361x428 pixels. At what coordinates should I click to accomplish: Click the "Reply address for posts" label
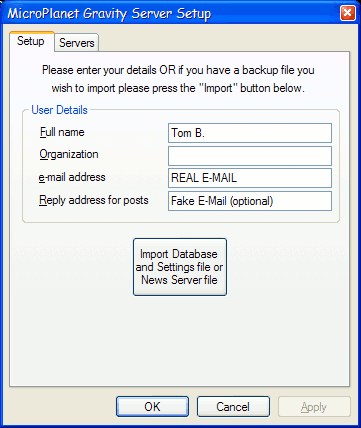[x=94, y=200]
